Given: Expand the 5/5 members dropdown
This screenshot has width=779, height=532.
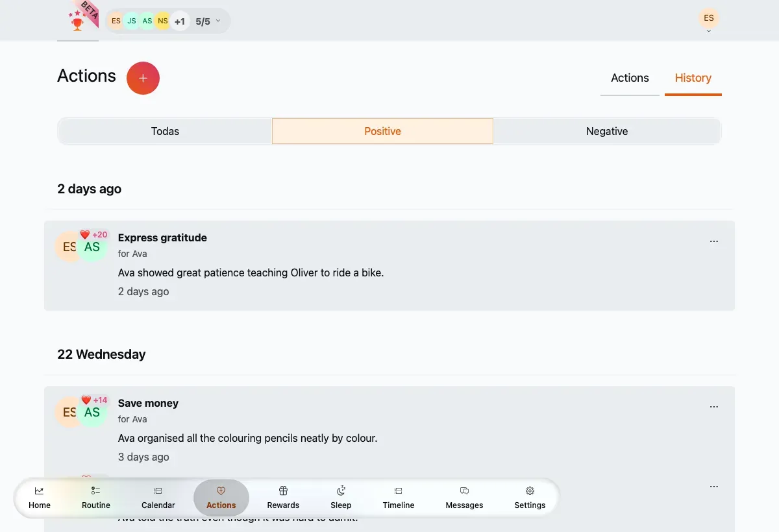Looking at the screenshot, I should pyautogui.click(x=208, y=21).
